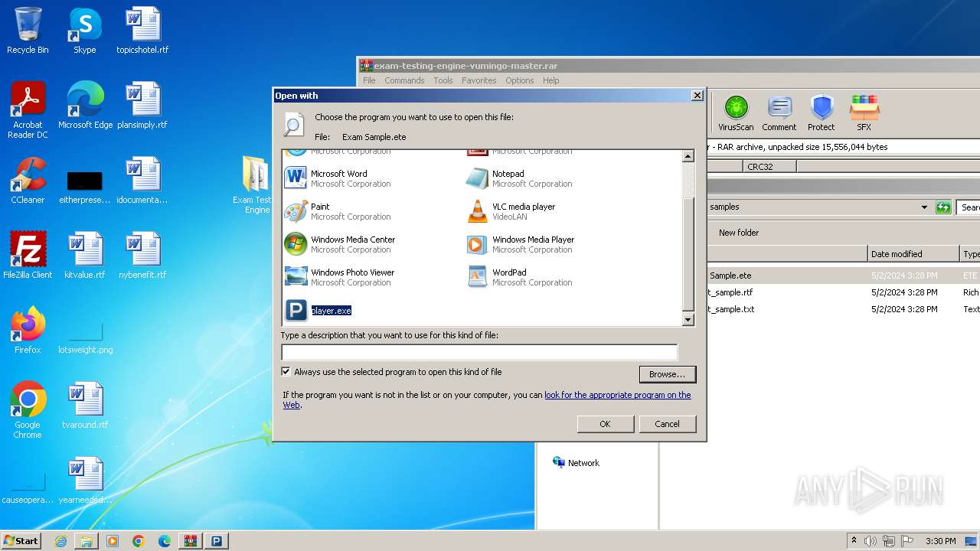Image resolution: width=980 pixels, height=551 pixels.
Task: Click VirusScan icon in WinRAR toolbar
Action: [736, 113]
